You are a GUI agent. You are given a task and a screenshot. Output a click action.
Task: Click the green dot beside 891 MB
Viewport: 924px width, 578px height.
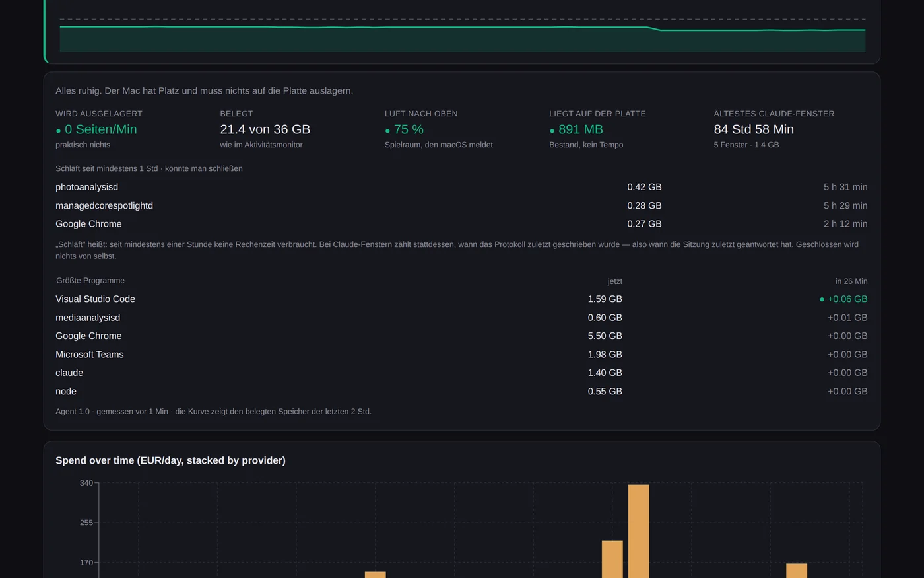point(552,131)
